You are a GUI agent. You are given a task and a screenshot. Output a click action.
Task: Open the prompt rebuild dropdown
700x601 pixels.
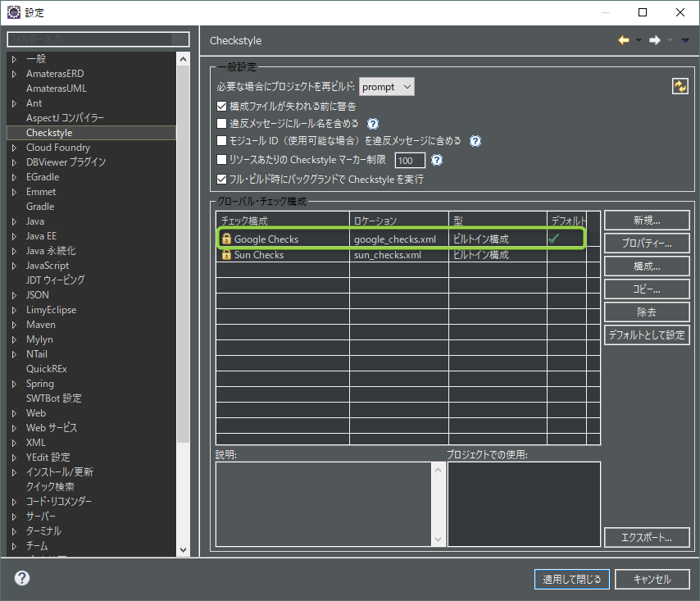click(x=387, y=87)
